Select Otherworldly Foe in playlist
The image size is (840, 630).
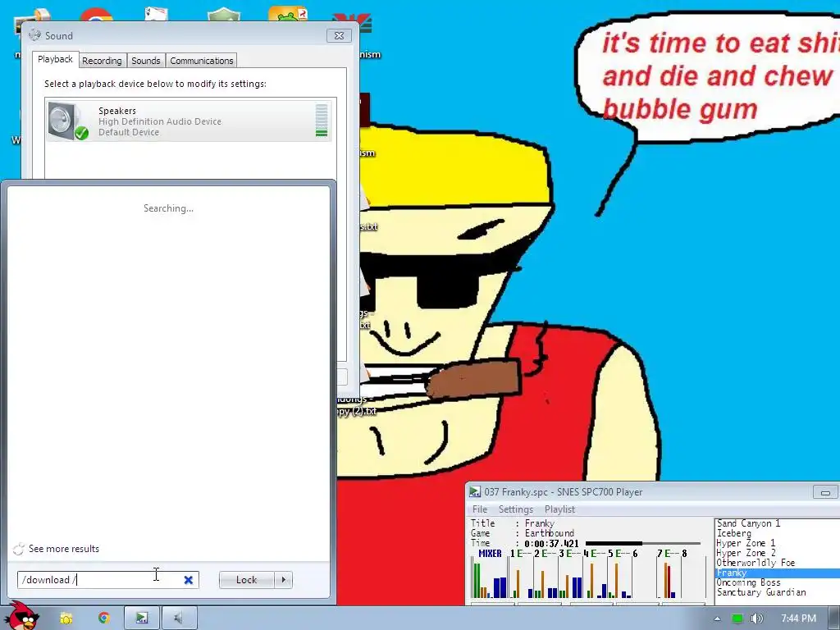click(756, 563)
